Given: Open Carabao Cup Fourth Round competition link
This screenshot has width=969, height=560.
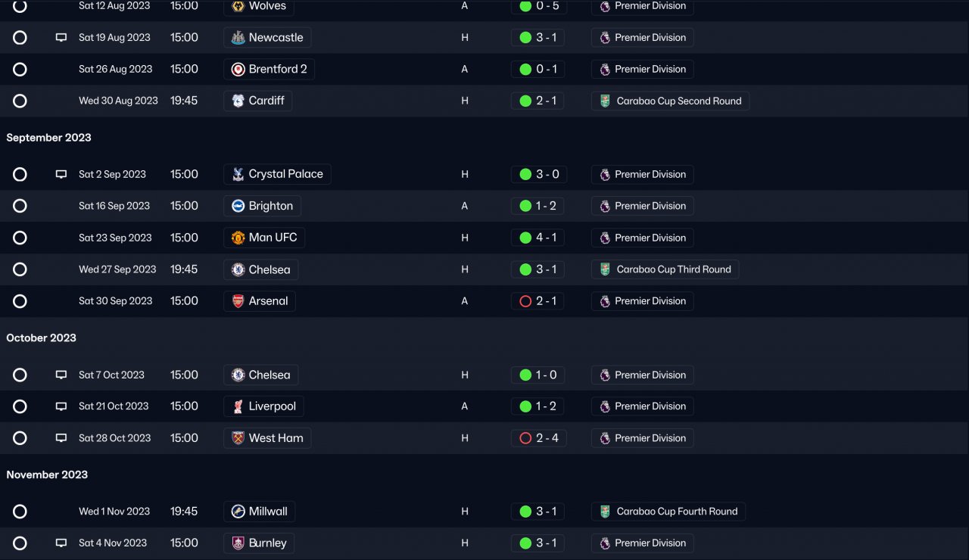Looking at the screenshot, I should [x=676, y=512].
